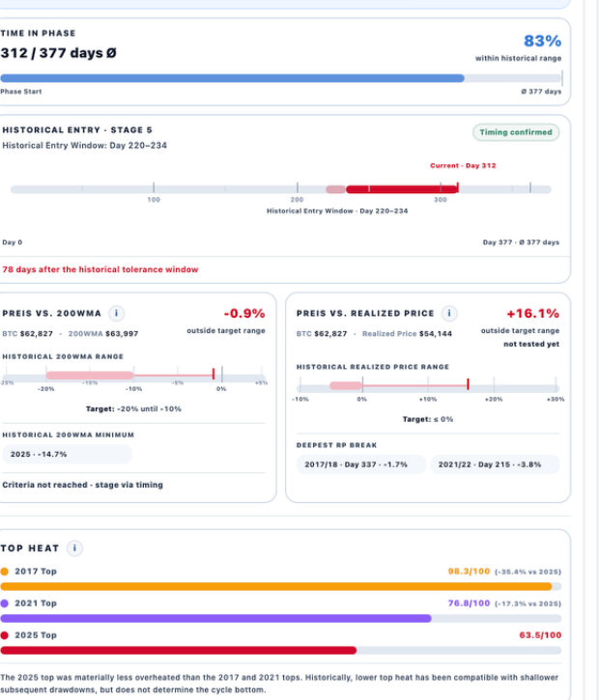599x700 pixels.
Task: Click the -0.9% 200WMA deviation value
Action: (244, 314)
